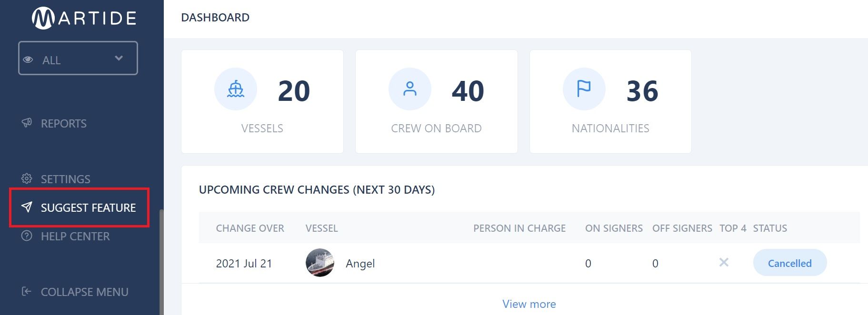Screen dimensions: 868x315
Task: Click the Cancelled status badge
Action: click(790, 263)
